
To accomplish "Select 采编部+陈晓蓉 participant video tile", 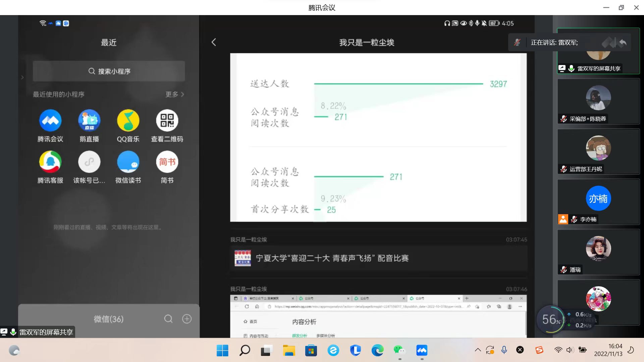I will coord(598,101).
